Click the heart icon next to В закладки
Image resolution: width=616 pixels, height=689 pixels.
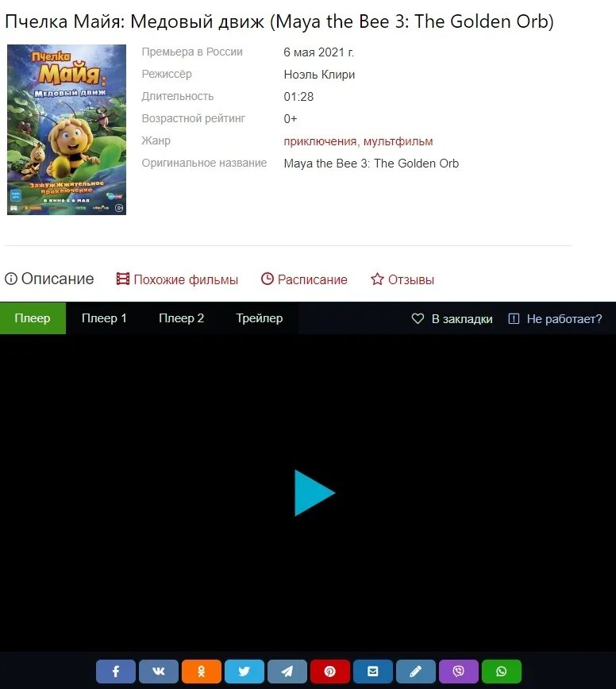[x=418, y=318]
